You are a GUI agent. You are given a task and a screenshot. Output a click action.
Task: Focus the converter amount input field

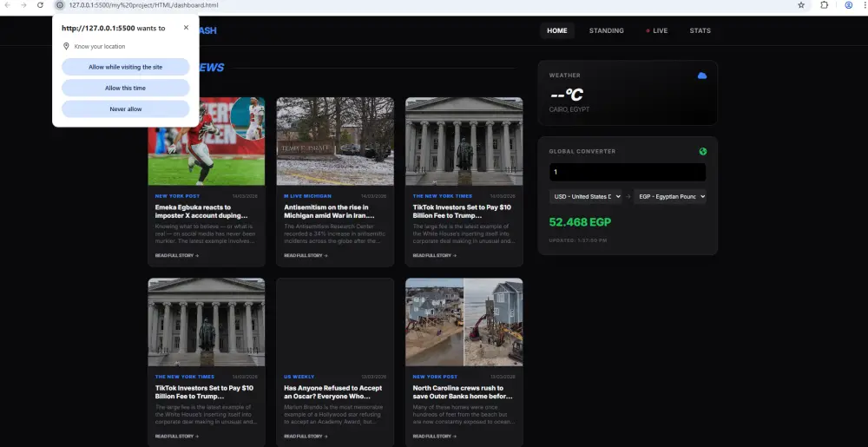pyautogui.click(x=628, y=172)
